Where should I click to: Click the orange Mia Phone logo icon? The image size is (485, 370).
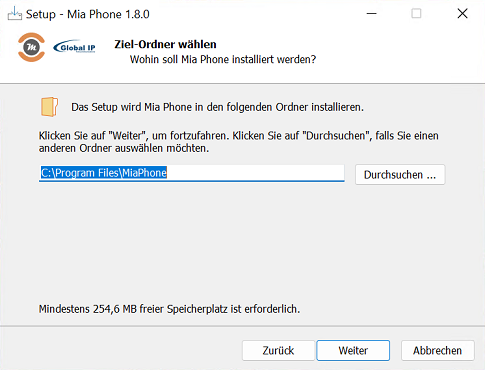[31, 47]
